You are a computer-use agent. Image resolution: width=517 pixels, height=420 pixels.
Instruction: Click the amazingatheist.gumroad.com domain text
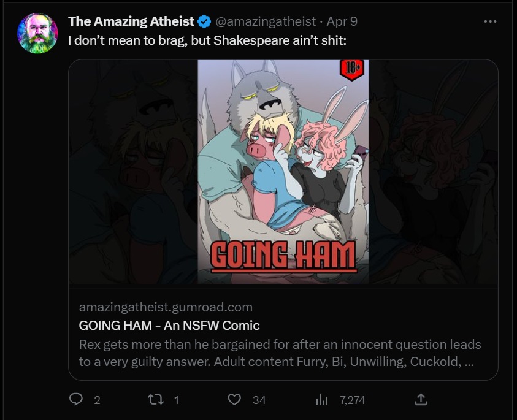click(166, 307)
